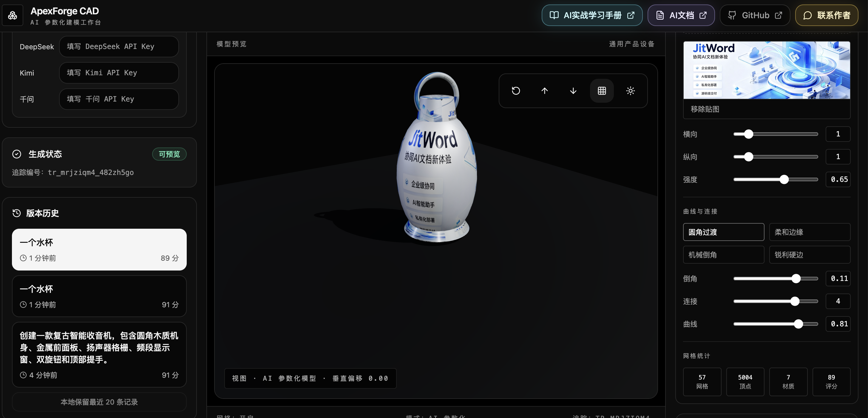Click the 3D bottle model in preview
The image size is (868, 418).
[437, 158]
